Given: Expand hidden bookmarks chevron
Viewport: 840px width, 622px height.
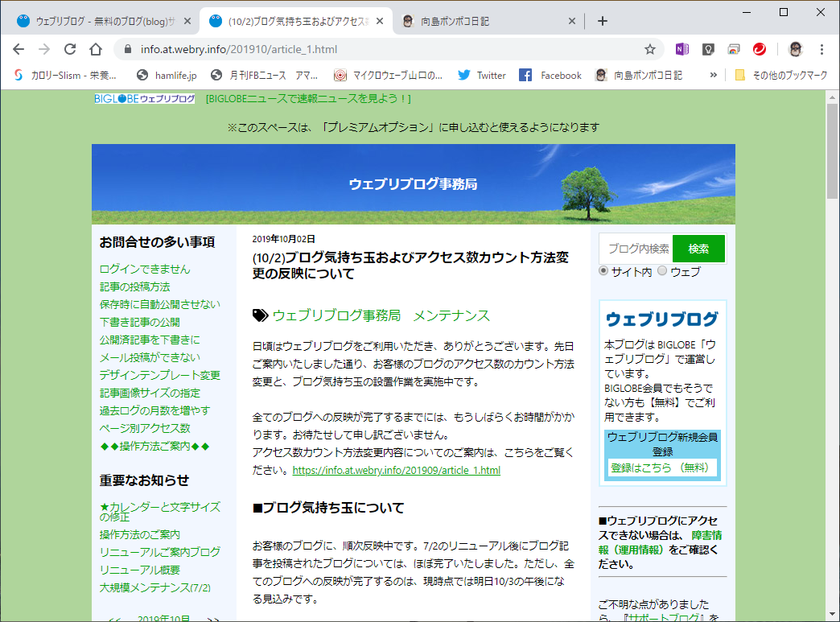Looking at the screenshot, I should tap(713, 75).
